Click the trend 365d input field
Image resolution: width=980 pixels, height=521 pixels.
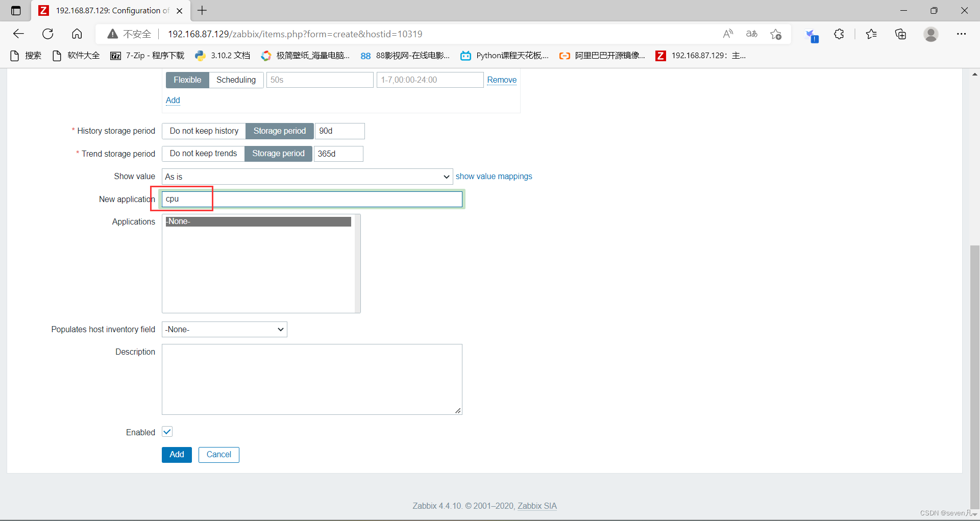tap(338, 154)
